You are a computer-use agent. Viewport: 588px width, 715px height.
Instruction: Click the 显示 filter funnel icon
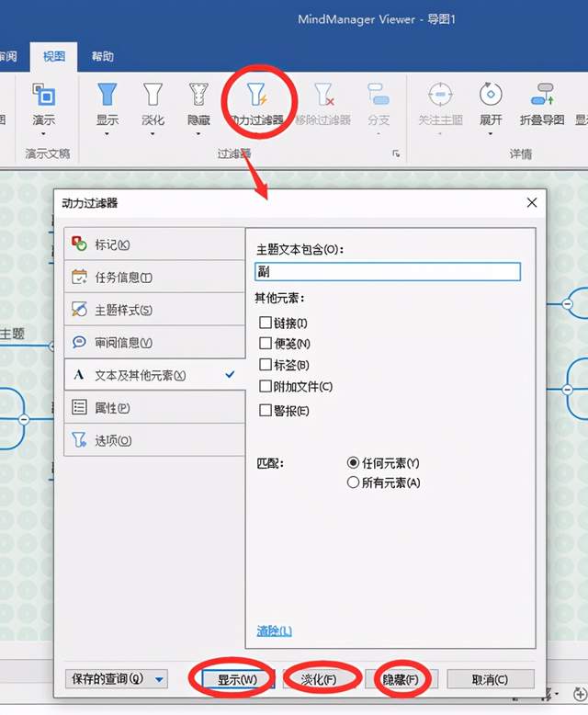point(107,95)
